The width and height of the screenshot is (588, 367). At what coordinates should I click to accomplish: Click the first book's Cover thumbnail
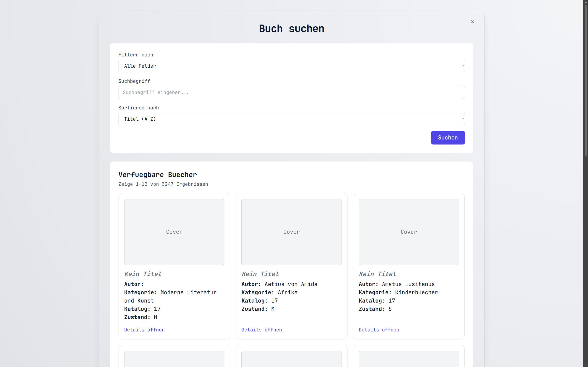pyautogui.click(x=174, y=232)
